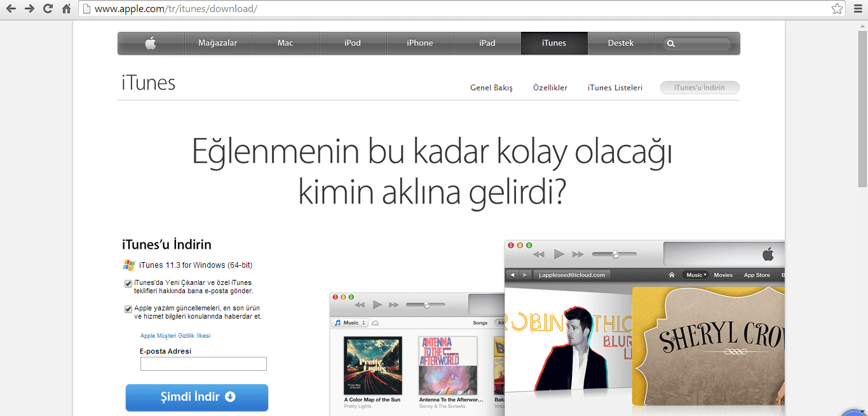The height and width of the screenshot is (416, 868).
Task: Open the Chrome hamburger menu
Action: coord(858,9)
